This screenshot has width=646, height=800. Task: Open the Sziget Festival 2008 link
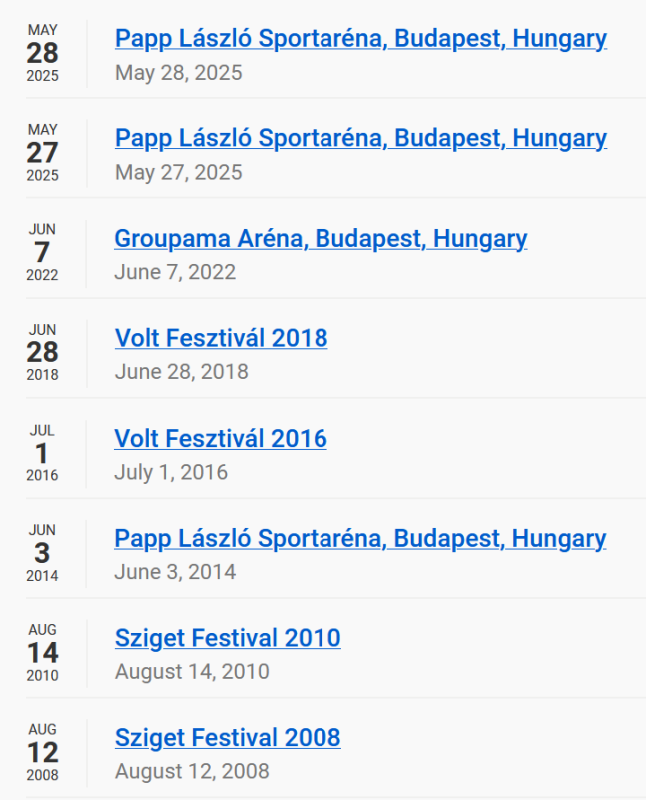[x=228, y=738]
